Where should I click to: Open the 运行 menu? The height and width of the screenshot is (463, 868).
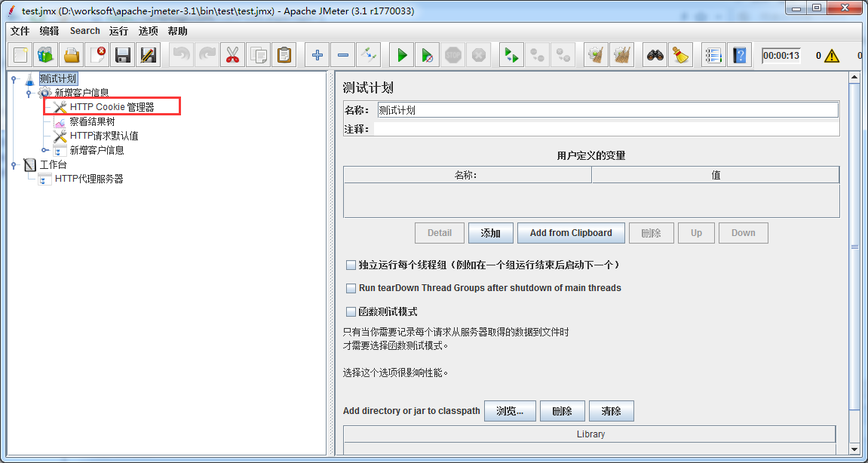pos(118,31)
